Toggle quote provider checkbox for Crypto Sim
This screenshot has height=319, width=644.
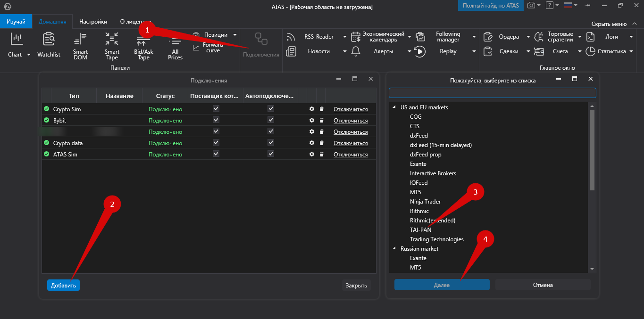216,108
